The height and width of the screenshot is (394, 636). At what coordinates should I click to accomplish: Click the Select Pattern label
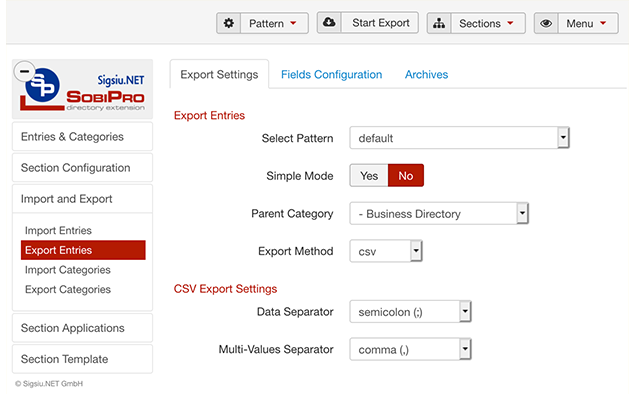click(x=297, y=138)
